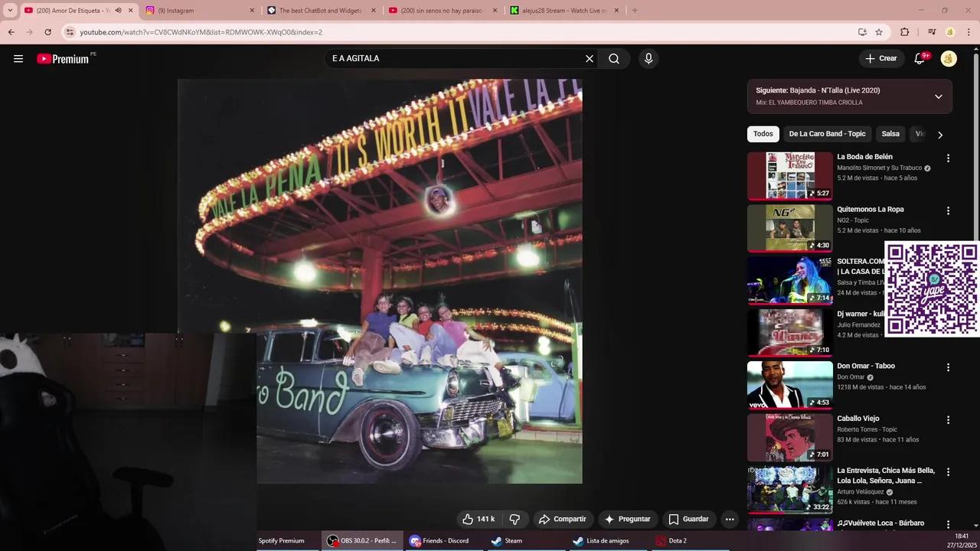Screen dimensions: 980x551
Task: Open the browser media controls icon
Action: (x=932, y=32)
